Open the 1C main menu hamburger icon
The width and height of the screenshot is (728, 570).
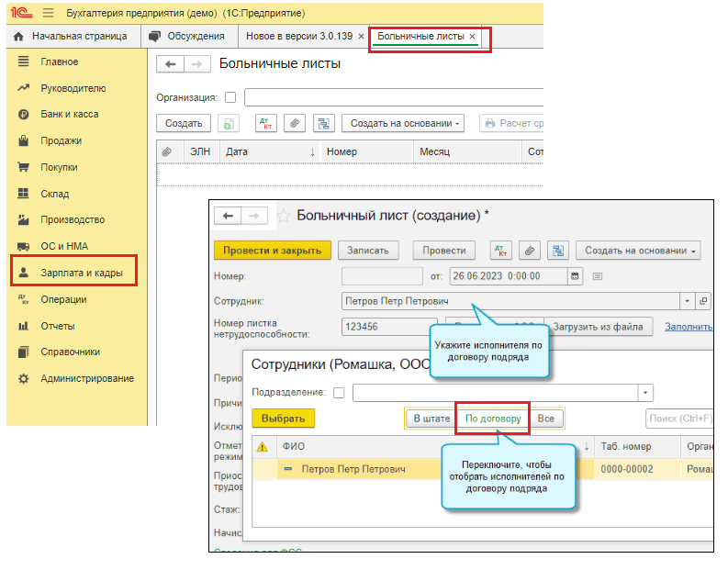[x=49, y=13]
